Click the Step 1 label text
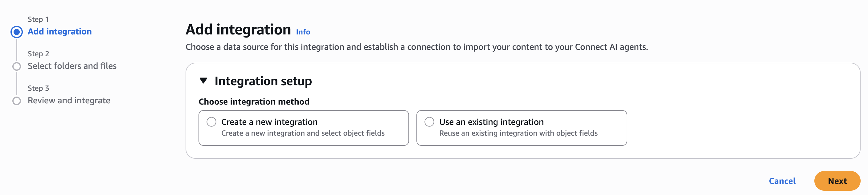The width and height of the screenshot is (868, 195). (x=38, y=19)
